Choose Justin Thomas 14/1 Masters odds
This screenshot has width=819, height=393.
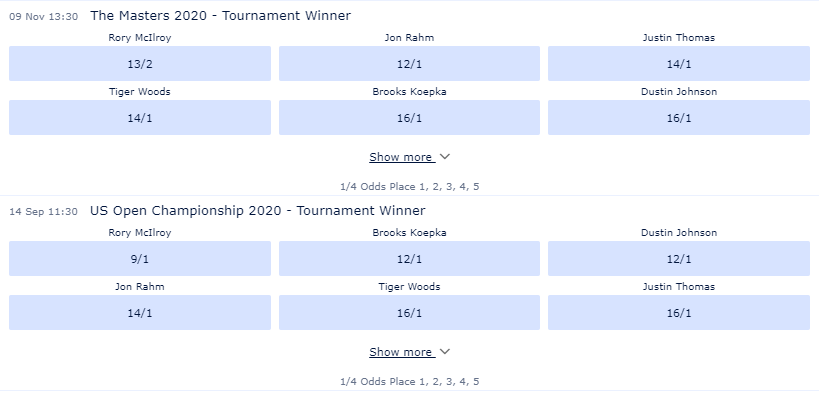tap(678, 64)
